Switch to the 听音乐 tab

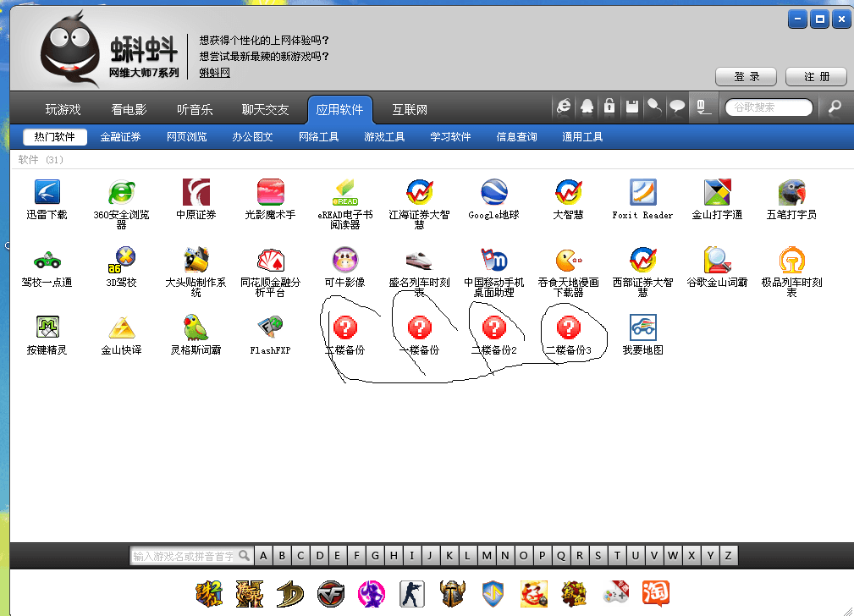(195, 110)
